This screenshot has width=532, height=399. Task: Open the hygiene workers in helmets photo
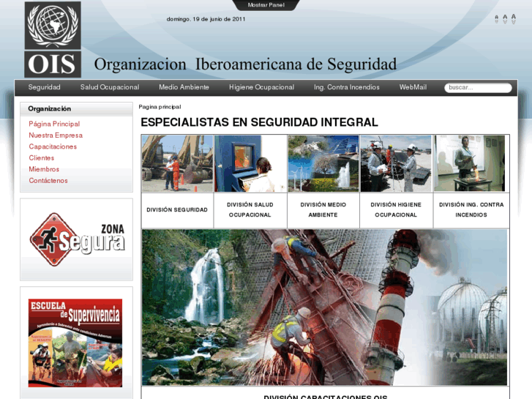point(396,164)
